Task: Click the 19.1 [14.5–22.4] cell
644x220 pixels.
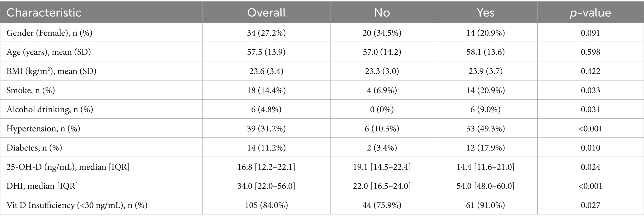Action: (x=382, y=167)
